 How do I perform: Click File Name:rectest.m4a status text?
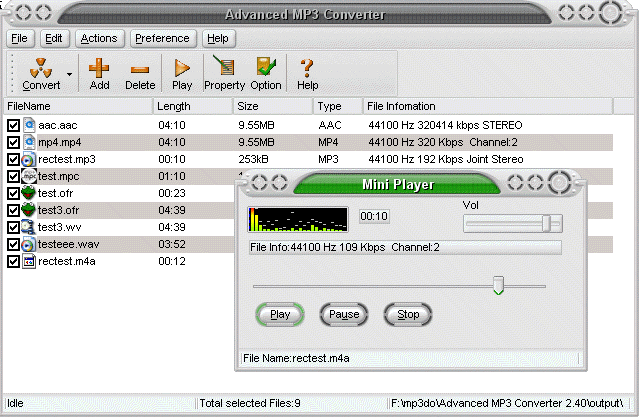coord(296,358)
